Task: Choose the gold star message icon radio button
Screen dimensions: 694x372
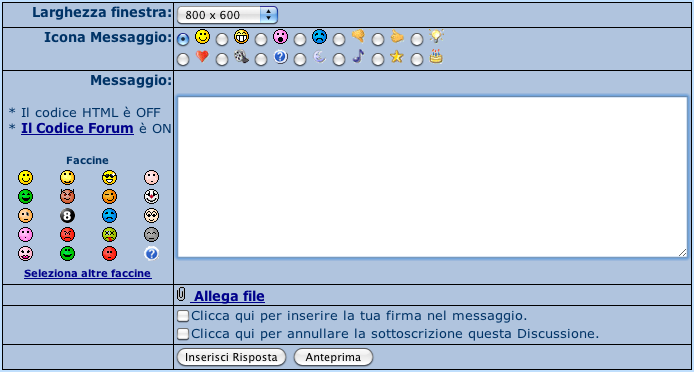Action: point(378,59)
